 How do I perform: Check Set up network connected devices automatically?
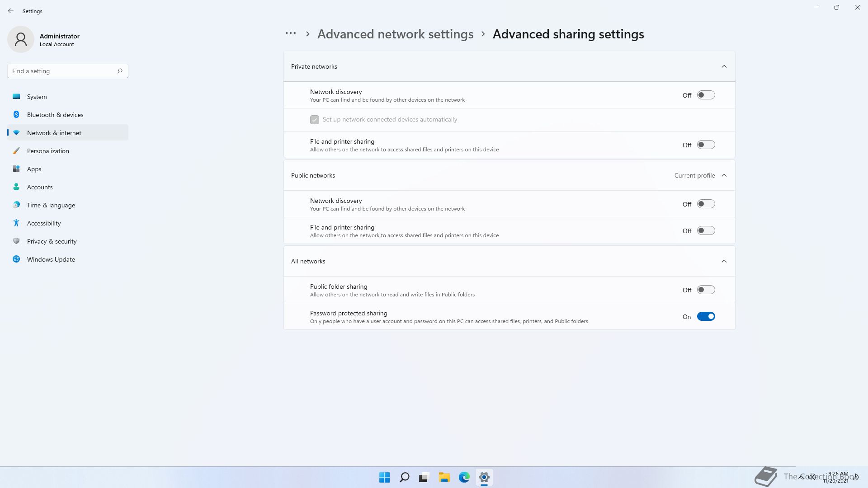(315, 120)
